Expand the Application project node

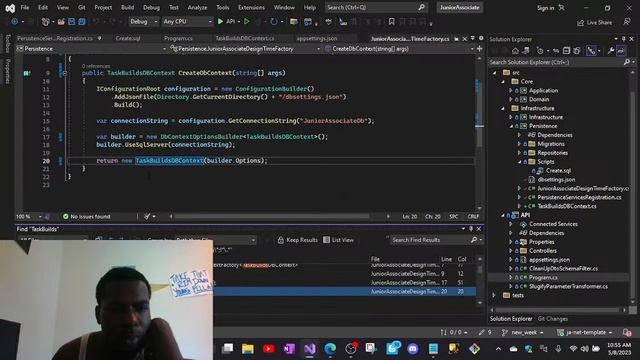click(511, 90)
